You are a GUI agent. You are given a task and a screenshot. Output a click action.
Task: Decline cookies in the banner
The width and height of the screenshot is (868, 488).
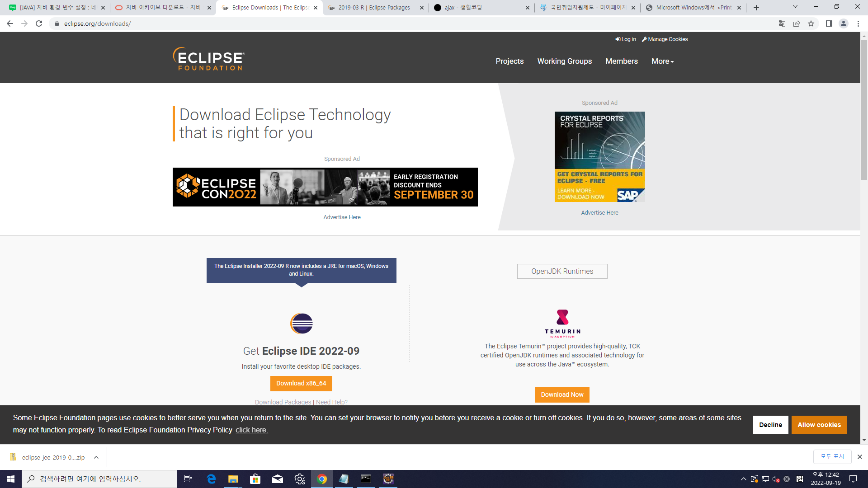[770, 425]
